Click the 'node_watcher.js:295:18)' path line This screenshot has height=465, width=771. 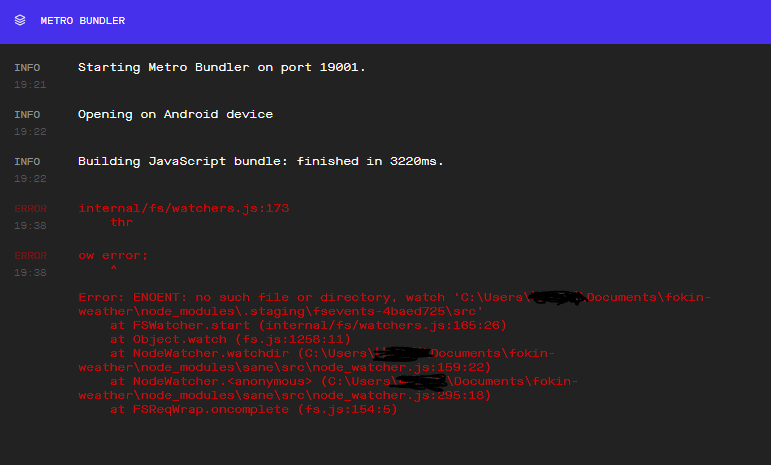coord(285,395)
